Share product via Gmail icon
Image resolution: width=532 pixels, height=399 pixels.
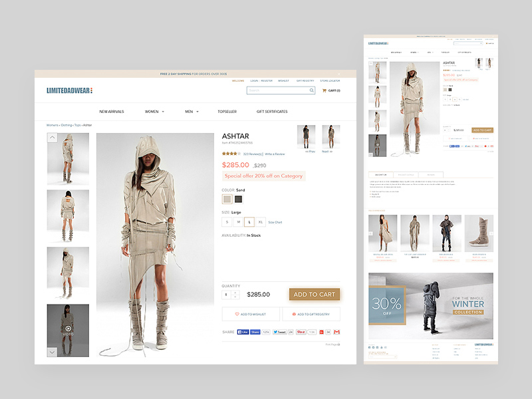click(336, 331)
